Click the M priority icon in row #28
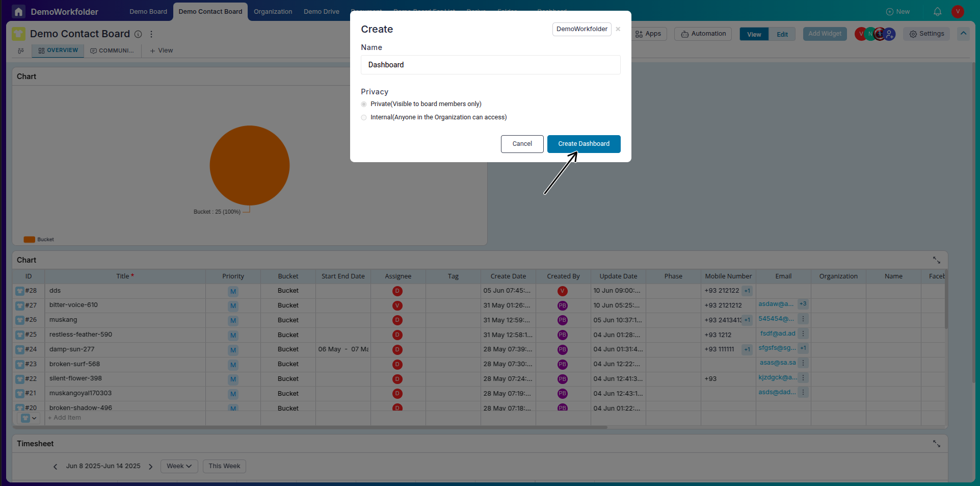The height and width of the screenshot is (486, 980). 233,292
